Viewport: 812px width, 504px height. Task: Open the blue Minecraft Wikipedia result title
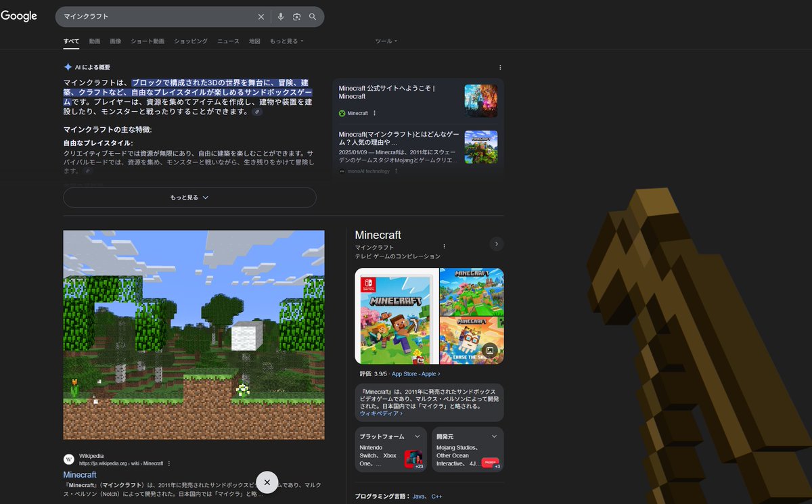(x=80, y=475)
